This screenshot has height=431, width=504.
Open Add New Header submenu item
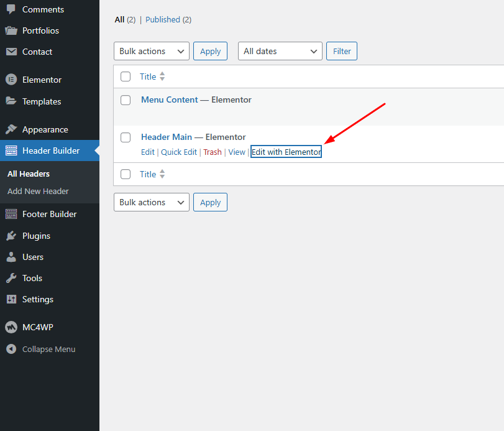click(38, 191)
